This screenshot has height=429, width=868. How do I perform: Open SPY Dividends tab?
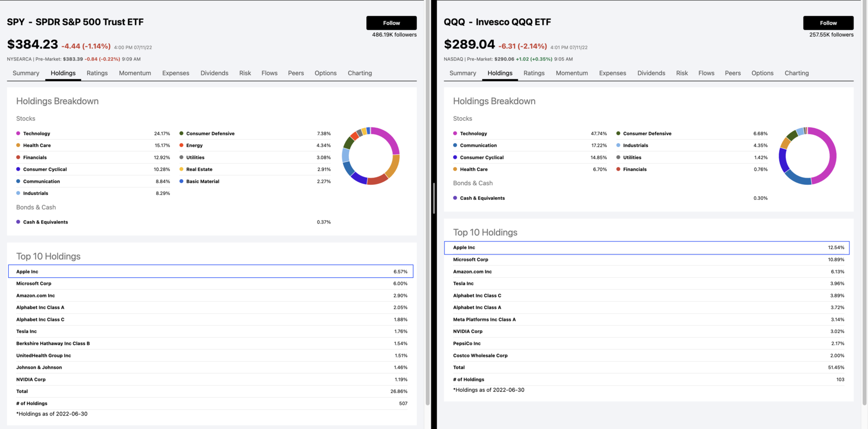[214, 73]
